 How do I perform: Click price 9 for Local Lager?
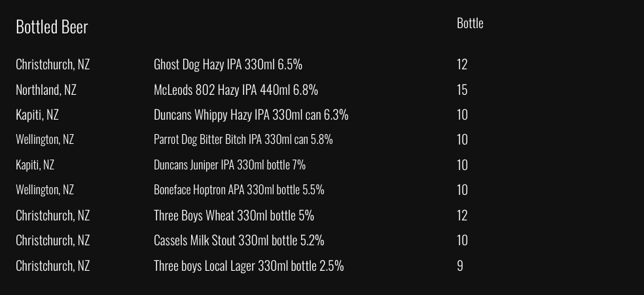(460, 266)
